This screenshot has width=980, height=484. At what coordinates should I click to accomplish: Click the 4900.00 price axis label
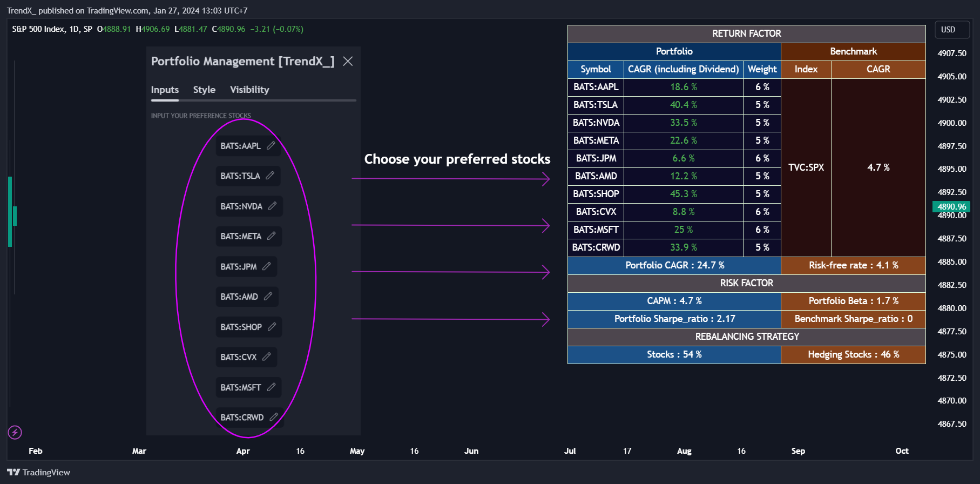click(x=952, y=123)
